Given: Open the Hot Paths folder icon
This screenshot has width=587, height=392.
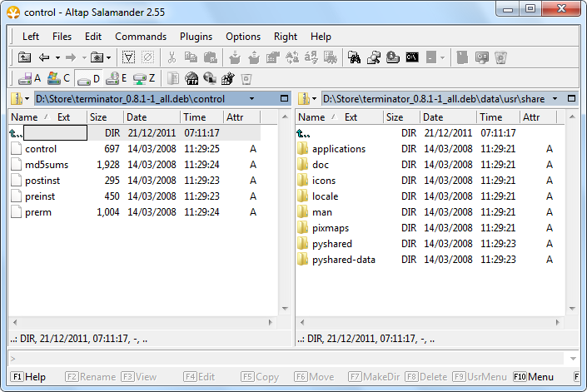Looking at the screenshot, I should point(97,57).
